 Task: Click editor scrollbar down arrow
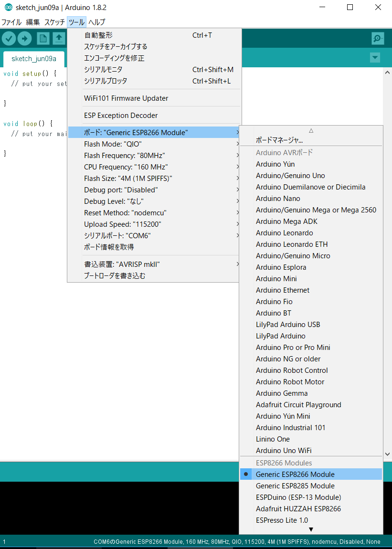pos(387,454)
